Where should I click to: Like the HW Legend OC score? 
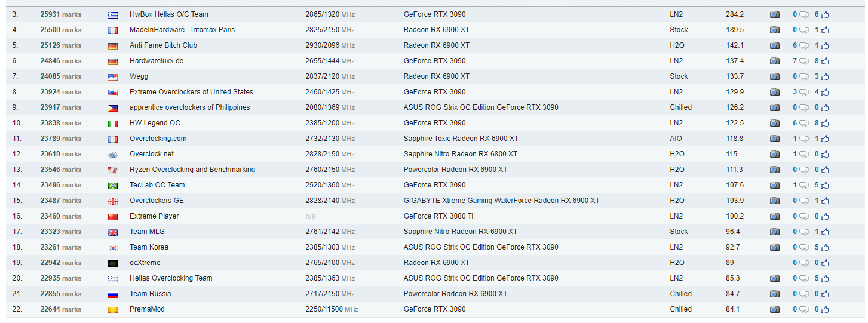click(824, 123)
